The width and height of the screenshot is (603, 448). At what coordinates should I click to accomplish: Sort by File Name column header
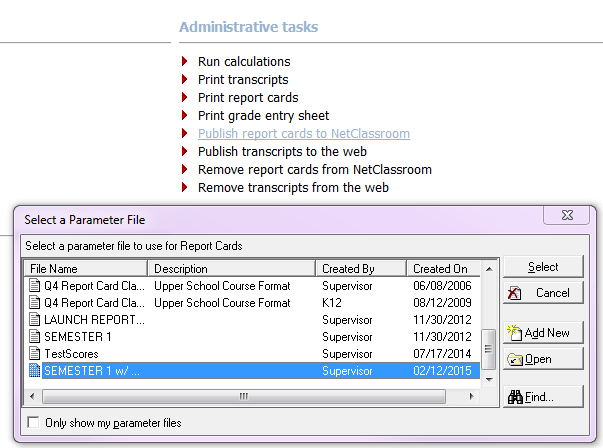tap(86, 268)
